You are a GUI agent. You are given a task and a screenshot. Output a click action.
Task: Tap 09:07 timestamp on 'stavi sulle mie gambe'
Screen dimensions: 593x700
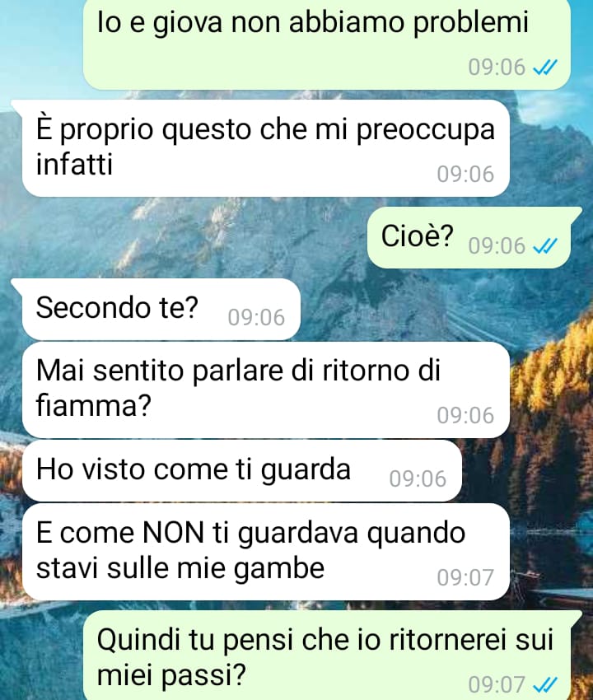point(465,577)
